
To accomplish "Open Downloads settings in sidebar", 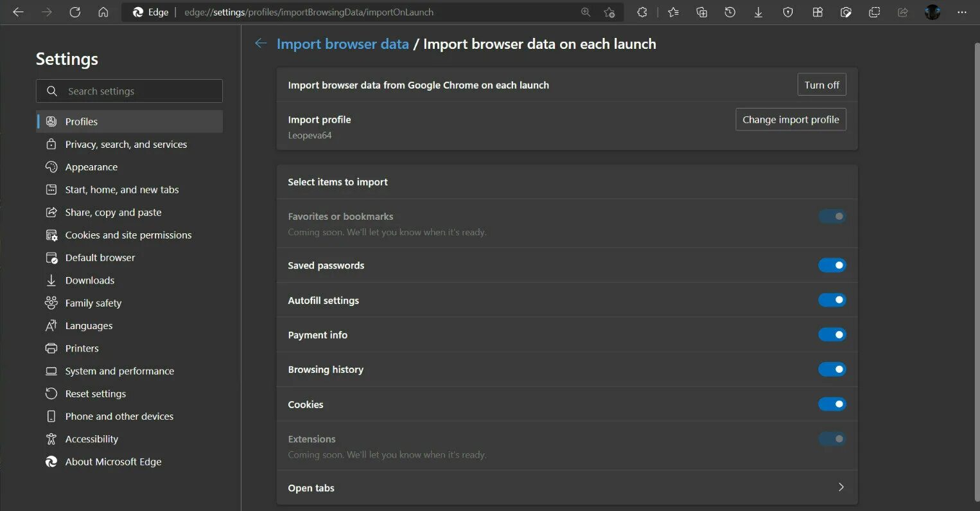I will [x=130, y=280].
